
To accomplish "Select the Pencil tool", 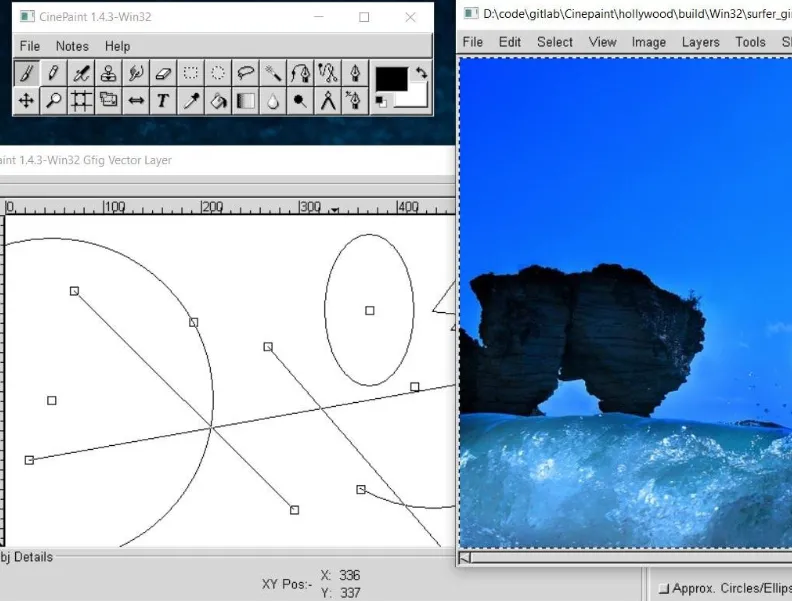I will [54, 73].
